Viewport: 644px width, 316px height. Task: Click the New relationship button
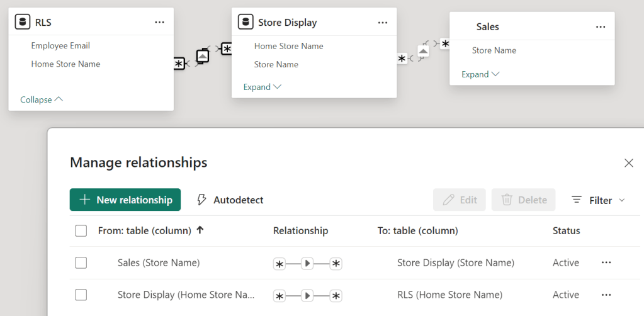[125, 200]
